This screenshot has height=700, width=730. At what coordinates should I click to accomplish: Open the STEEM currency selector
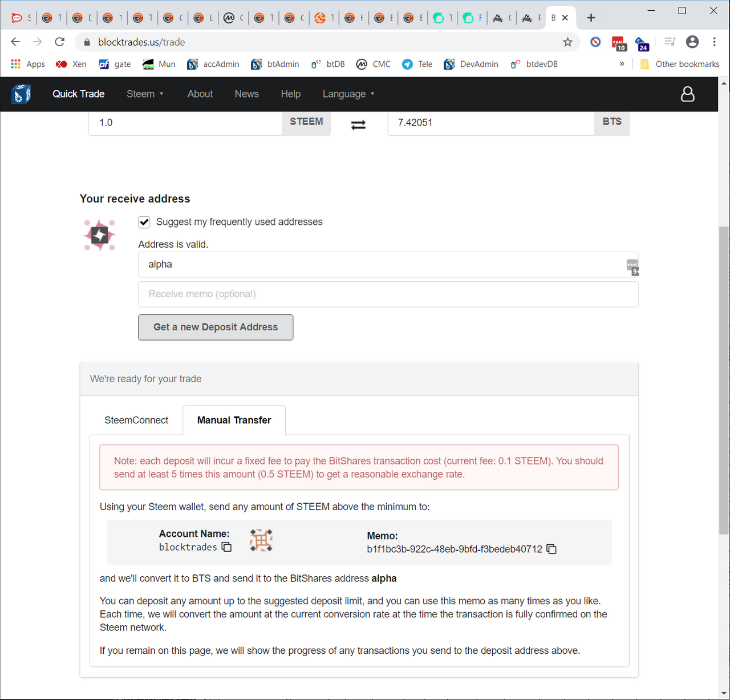(x=306, y=122)
